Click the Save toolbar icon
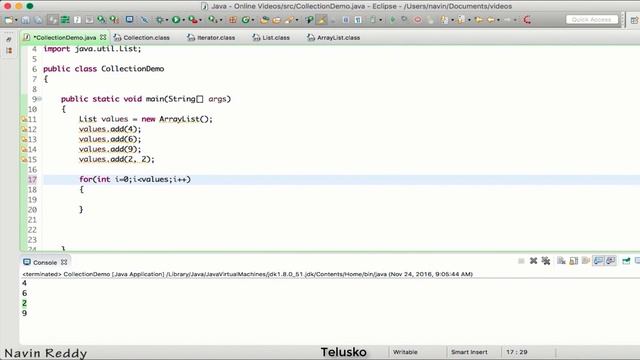Viewport: 640px width, 360px height. tap(25, 20)
